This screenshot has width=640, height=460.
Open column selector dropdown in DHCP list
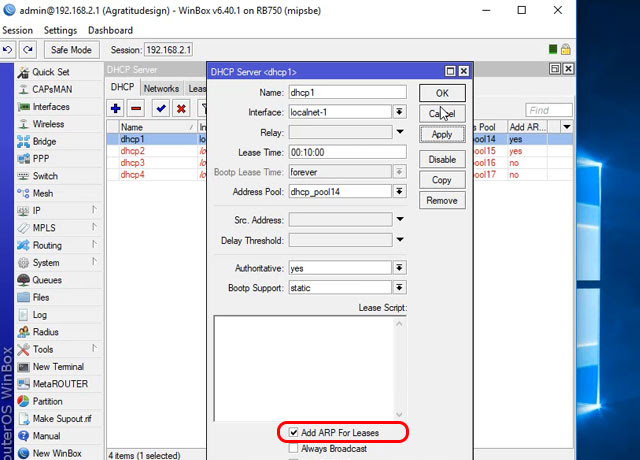tap(567, 127)
